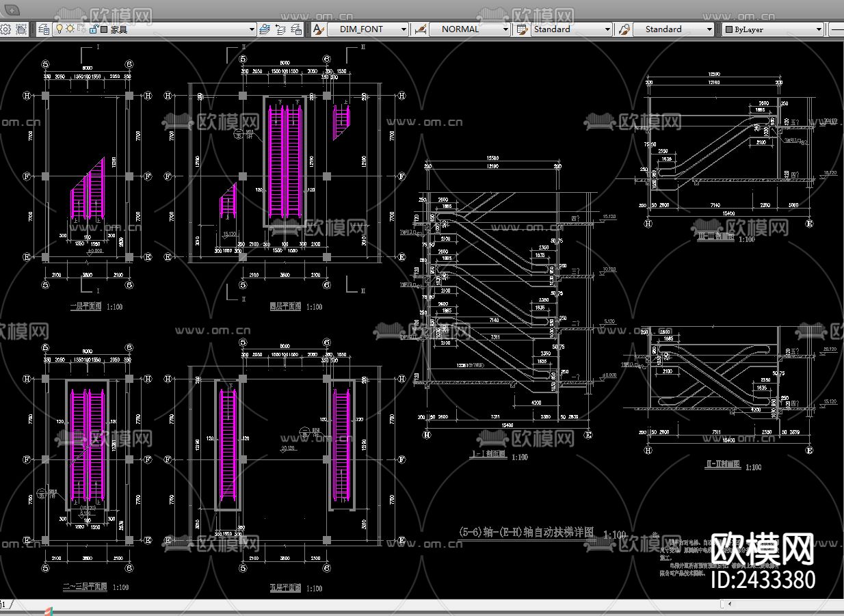Image resolution: width=844 pixels, height=616 pixels.
Task: Select the (5-6)轴-(E-H)轴自动扶梯详图 title text
Action: (x=526, y=533)
